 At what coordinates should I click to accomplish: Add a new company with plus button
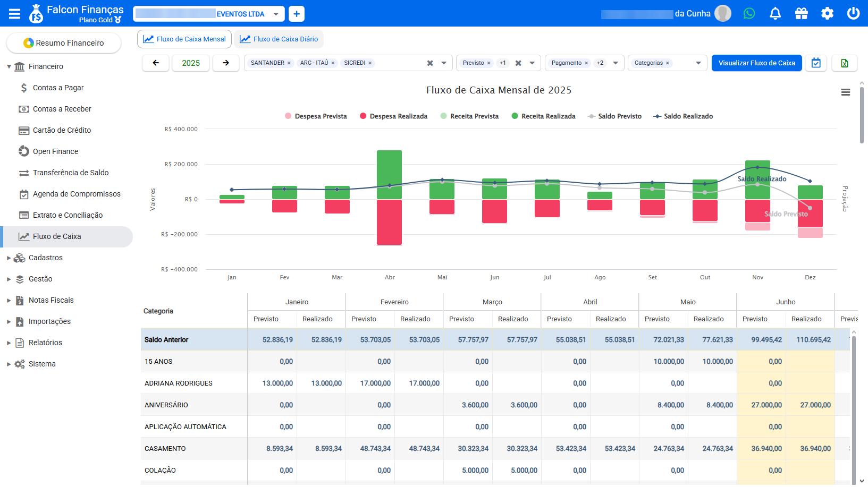[297, 14]
